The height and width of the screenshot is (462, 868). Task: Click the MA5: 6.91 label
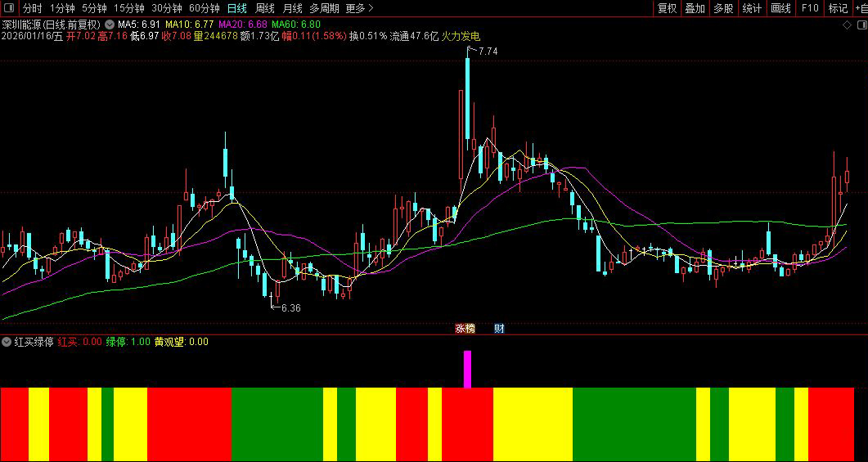point(139,25)
